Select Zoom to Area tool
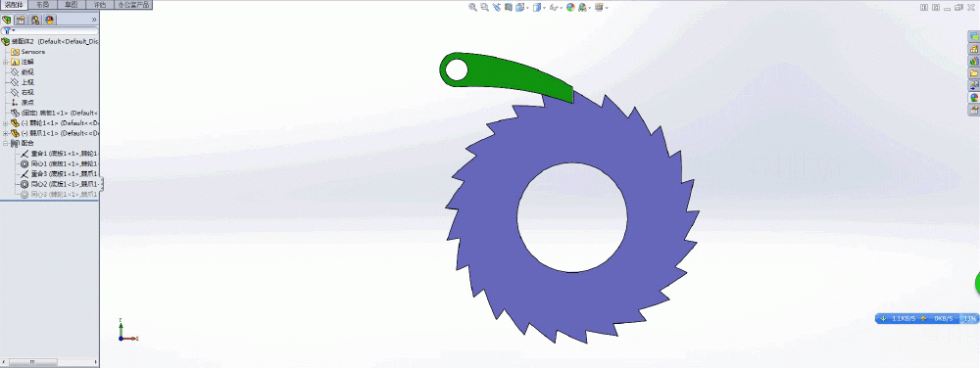Viewport: 980px width, 368px height. [484, 7]
